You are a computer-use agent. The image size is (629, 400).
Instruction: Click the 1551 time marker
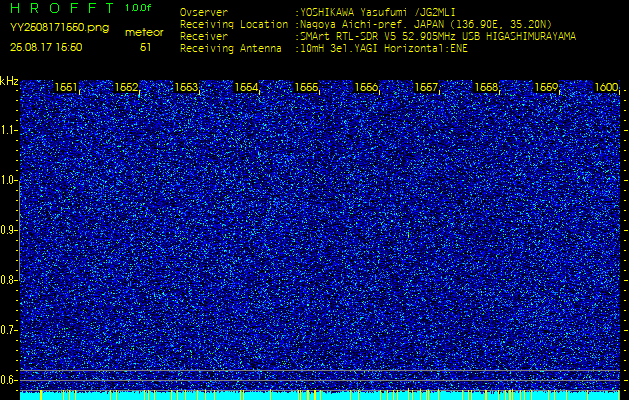pos(66,87)
